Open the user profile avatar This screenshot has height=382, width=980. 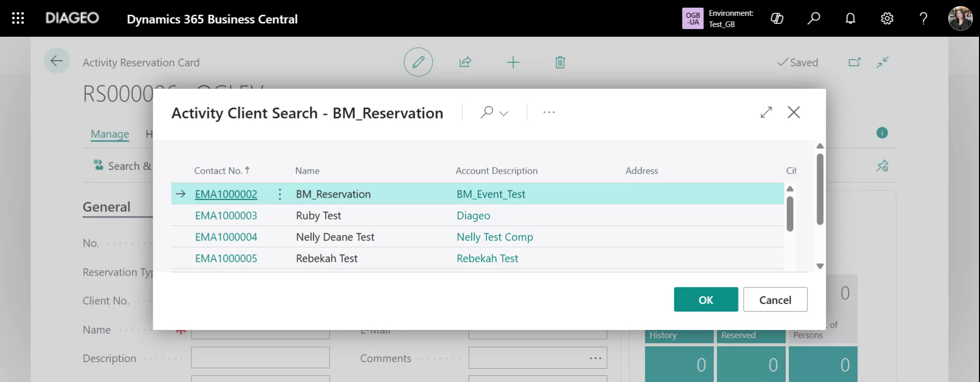coord(960,18)
